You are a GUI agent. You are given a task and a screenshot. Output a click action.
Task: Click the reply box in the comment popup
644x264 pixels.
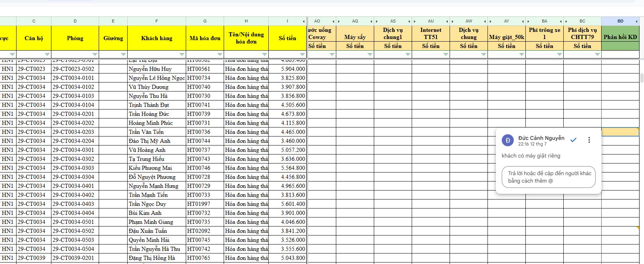548,177
